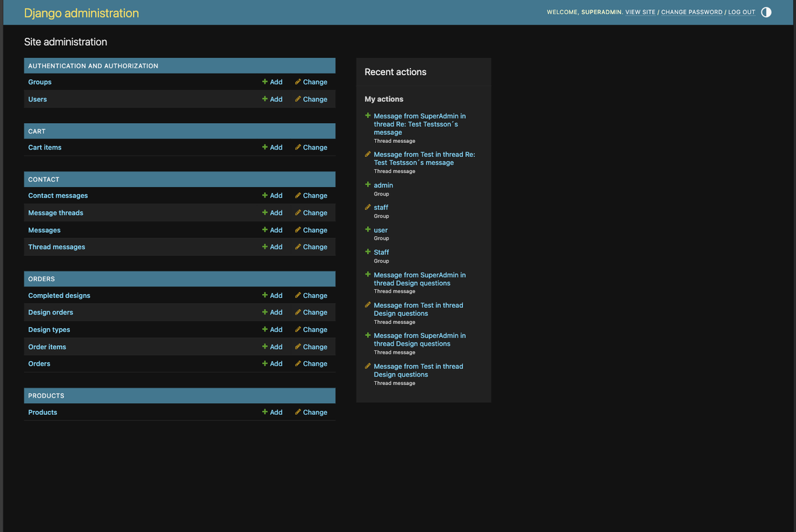This screenshot has width=796, height=532.
Task: Open recent action about Re: Test Testsson's message from SuperAdmin
Action: [420, 124]
